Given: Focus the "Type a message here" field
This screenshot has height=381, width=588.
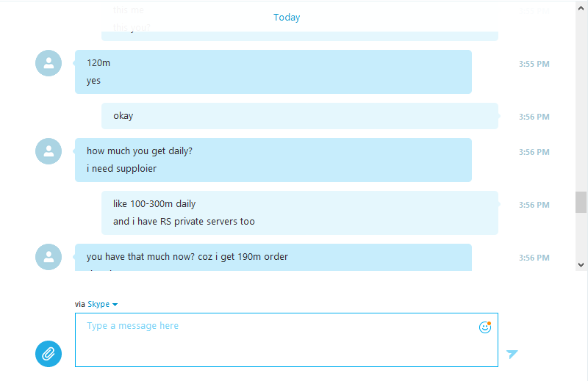Looking at the screenshot, I should pyautogui.click(x=287, y=340).
